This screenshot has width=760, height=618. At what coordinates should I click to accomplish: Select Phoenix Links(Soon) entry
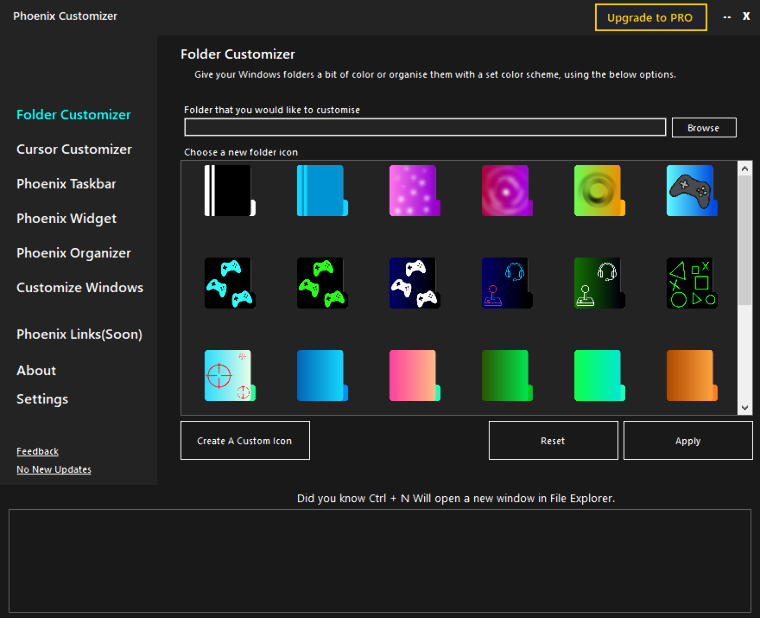79,334
